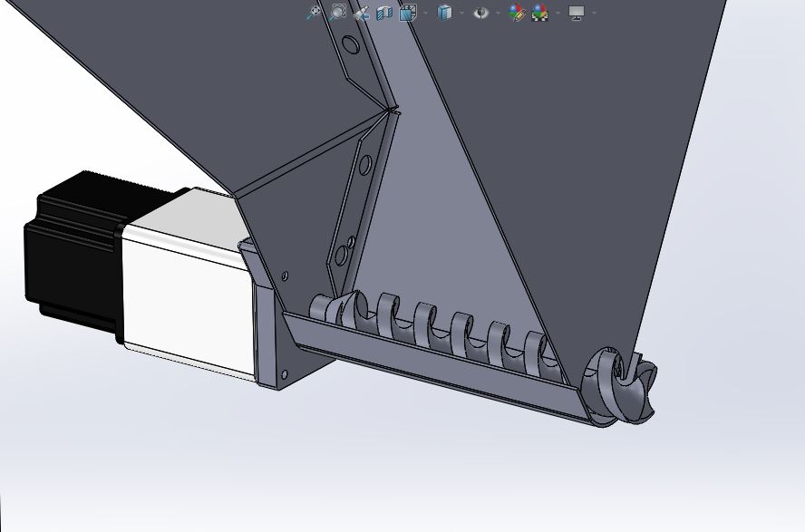805x532 pixels.
Task: Expand the View Orientation dropdown arrow
Action: coord(425,13)
